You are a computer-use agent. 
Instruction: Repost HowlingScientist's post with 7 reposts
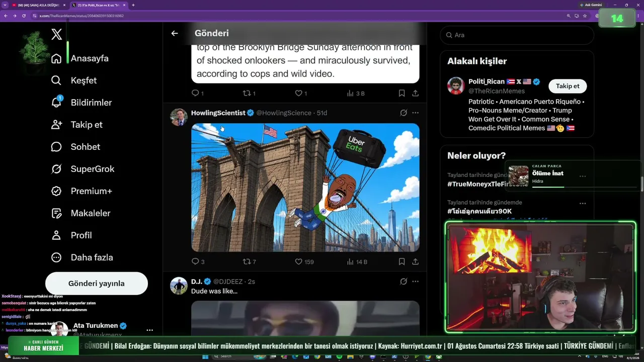pyautogui.click(x=250, y=261)
